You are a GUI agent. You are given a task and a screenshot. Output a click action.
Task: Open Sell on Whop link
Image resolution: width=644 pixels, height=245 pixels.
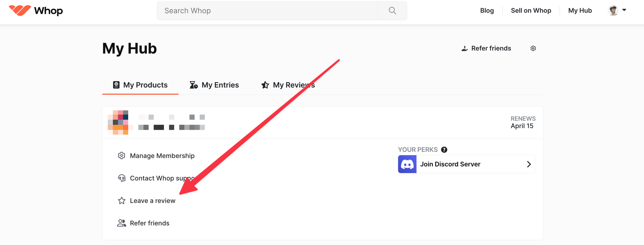coord(531,11)
